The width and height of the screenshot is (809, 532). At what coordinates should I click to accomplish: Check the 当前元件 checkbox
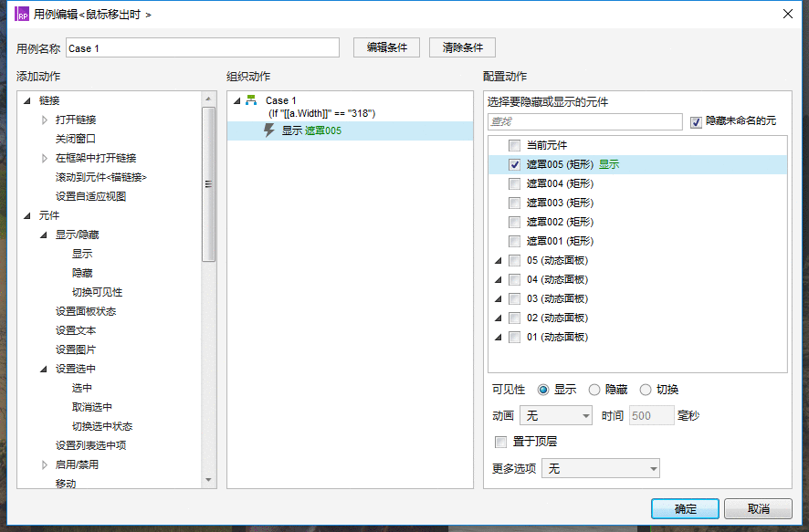click(514, 145)
